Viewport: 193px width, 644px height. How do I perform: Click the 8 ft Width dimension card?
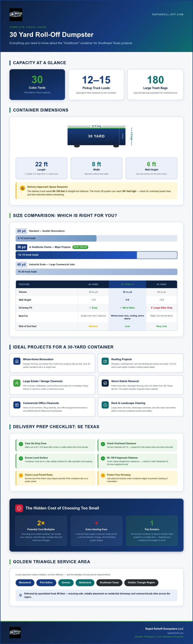[x=96, y=168]
